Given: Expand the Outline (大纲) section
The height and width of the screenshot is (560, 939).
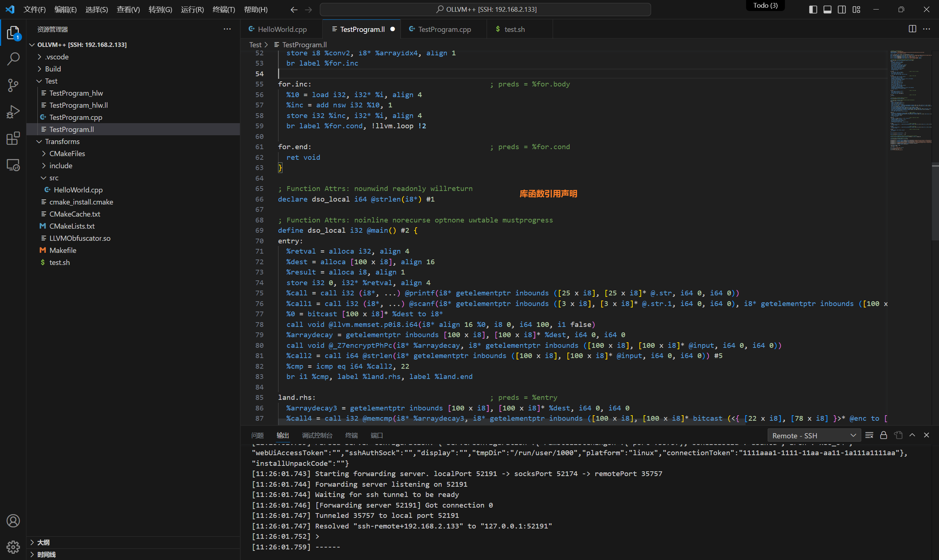Looking at the screenshot, I should pos(133,542).
